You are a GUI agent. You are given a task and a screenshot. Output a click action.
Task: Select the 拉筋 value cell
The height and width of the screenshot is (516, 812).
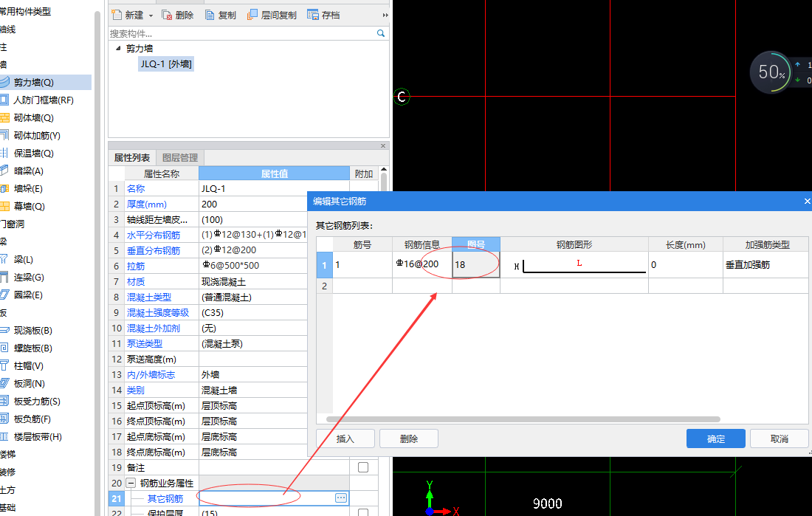coord(253,266)
